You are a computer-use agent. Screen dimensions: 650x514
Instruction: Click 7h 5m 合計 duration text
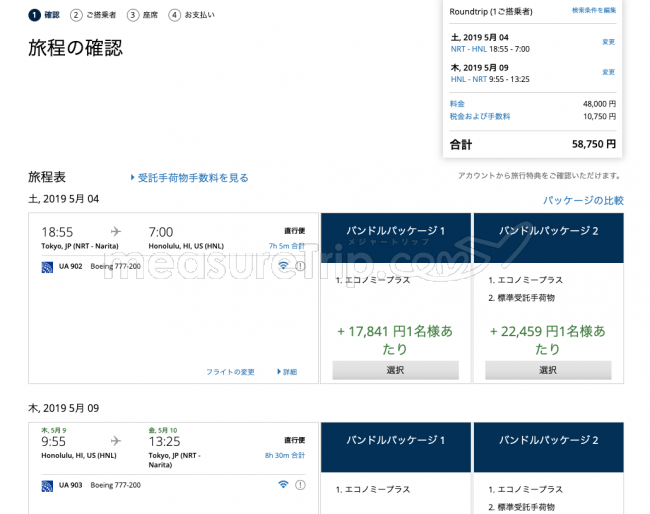click(287, 246)
